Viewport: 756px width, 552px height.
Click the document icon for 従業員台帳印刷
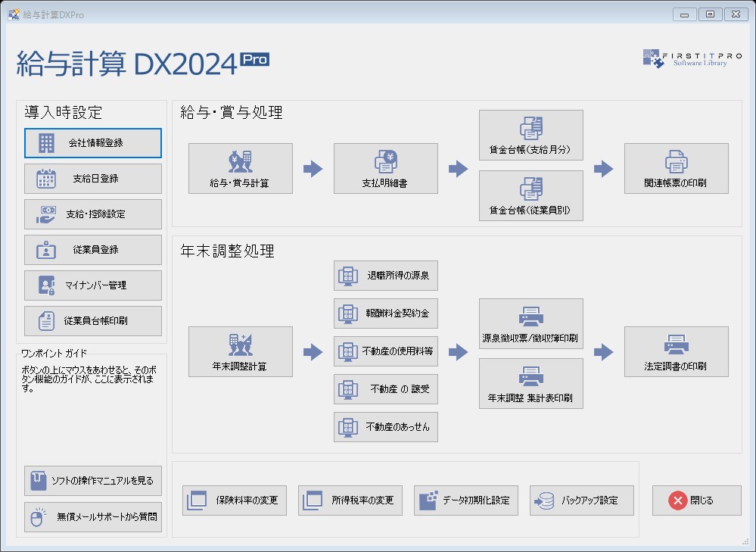pos(46,321)
